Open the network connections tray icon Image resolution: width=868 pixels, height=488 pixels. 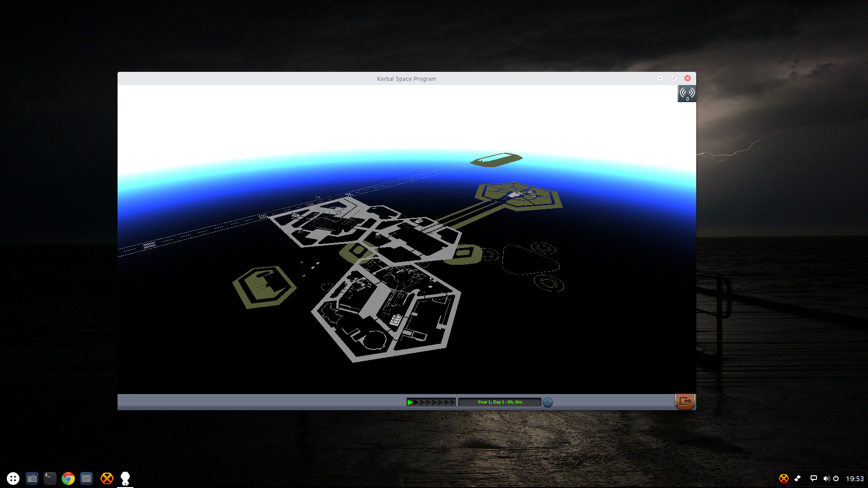(798, 479)
